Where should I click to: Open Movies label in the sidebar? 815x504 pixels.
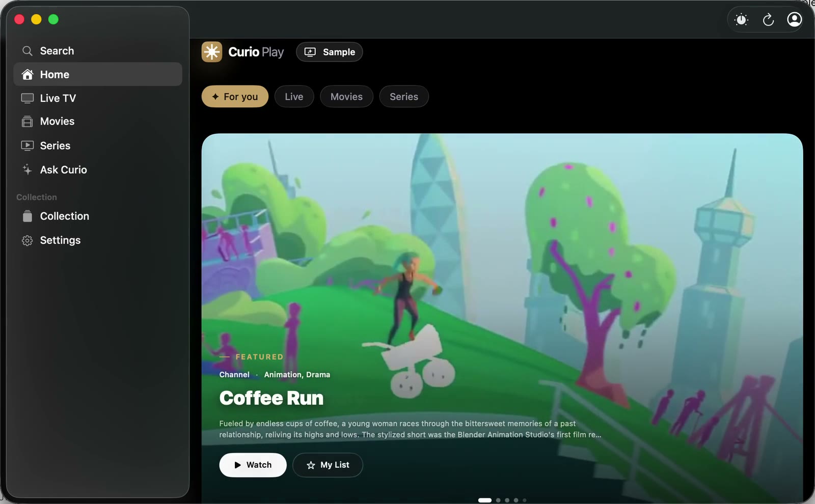coord(58,122)
